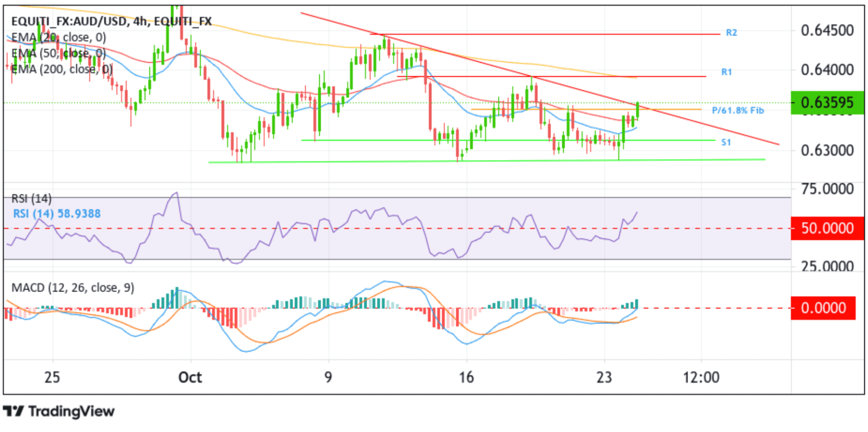The height and width of the screenshot is (432, 868).
Task: Click the 0.63000 price axis value
Action: [827, 150]
